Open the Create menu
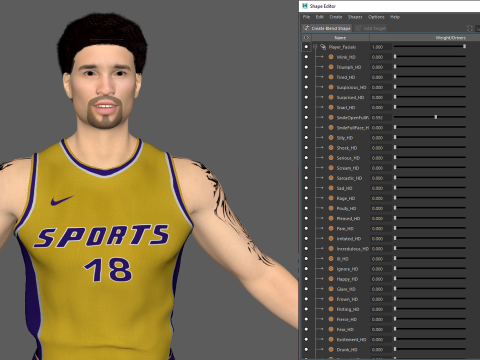Image resolution: width=480 pixels, height=360 pixels. 336,17
